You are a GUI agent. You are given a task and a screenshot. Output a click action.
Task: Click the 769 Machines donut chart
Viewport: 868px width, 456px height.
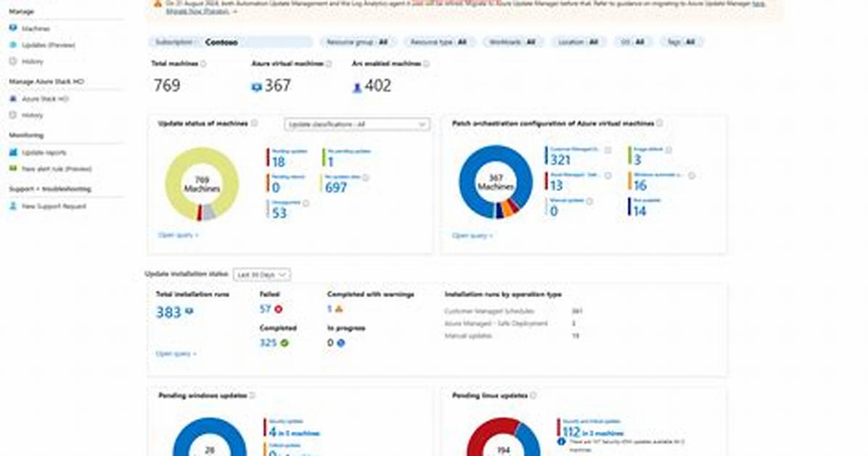click(x=202, y=184)
